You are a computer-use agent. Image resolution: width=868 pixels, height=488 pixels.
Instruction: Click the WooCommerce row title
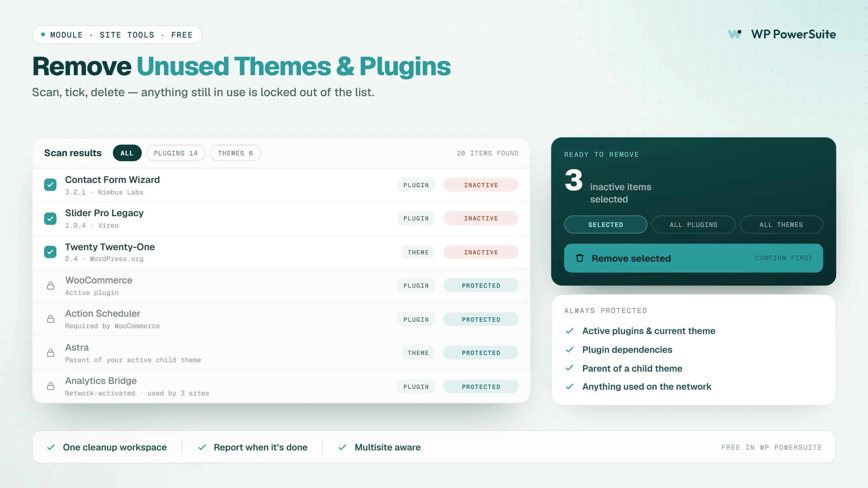pyautogui.click(x=99, y=280)
